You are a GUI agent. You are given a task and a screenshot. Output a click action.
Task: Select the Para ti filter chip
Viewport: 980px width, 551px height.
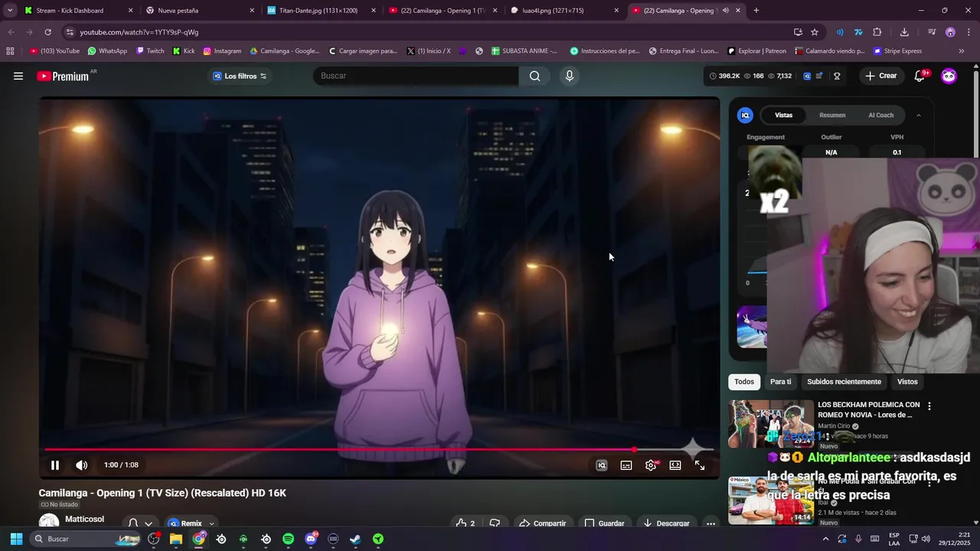pos(781,381)
